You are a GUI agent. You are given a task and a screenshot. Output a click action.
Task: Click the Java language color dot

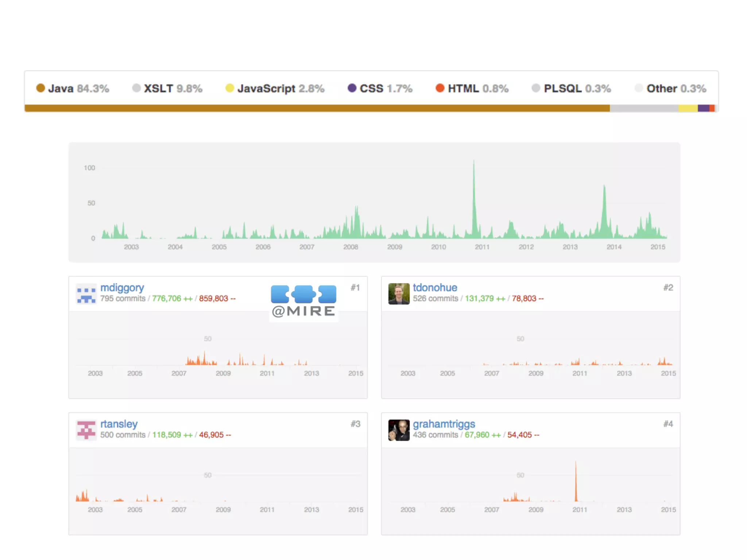[x=40, y=88]
